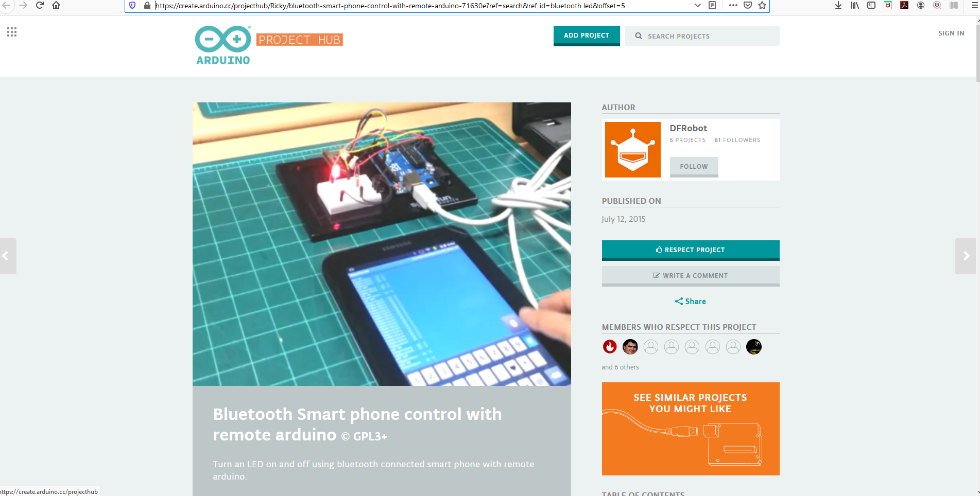Click the Arduino logo

click(223, 45)
